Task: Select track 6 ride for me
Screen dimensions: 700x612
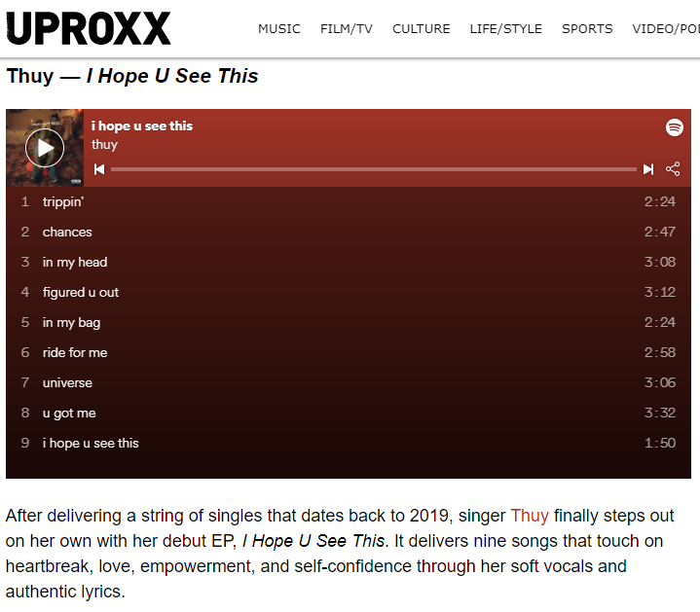Action: pos(349,352)
